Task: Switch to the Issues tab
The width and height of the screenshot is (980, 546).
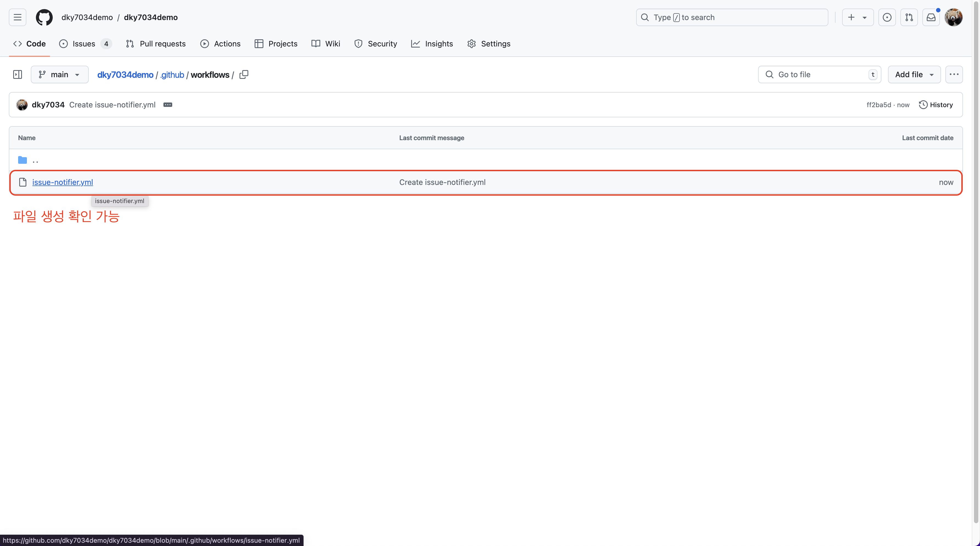Action: pos(84,44)
